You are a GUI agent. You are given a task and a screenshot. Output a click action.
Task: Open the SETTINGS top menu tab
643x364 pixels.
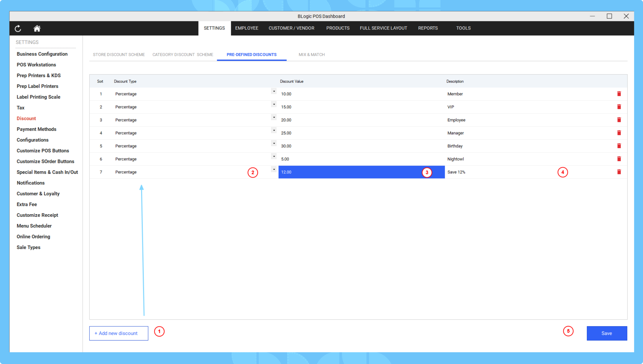click(x=214, y=28)
